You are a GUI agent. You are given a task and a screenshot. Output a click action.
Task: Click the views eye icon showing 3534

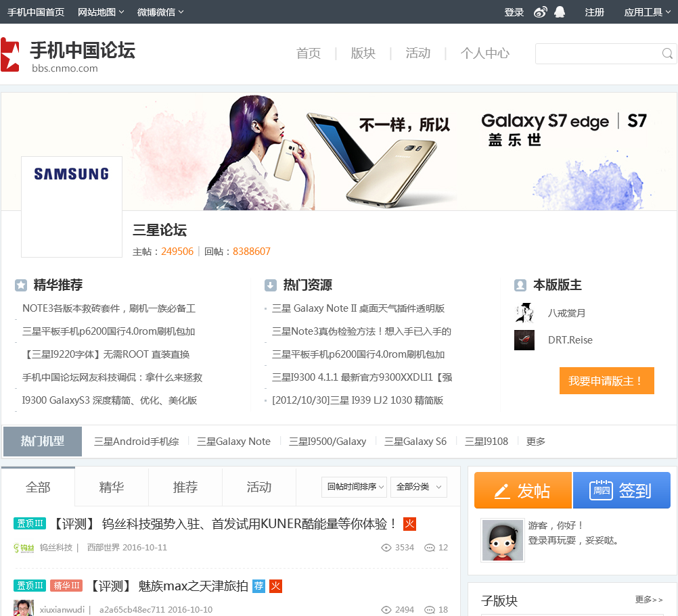[386, 548]
